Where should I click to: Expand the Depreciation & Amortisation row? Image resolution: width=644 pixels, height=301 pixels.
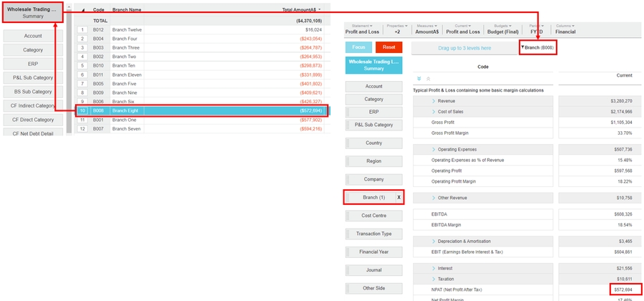[434, 241]
